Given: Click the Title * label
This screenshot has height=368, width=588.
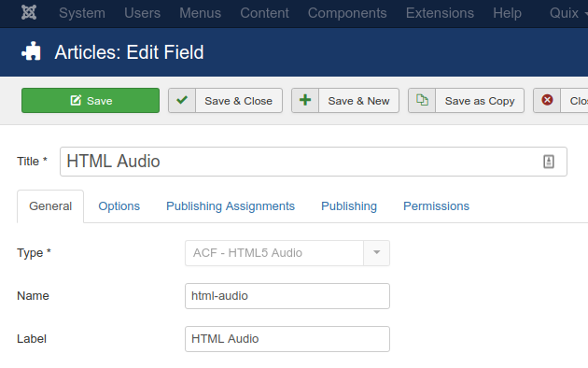Looking at the screenshot, I should (32, 162).
